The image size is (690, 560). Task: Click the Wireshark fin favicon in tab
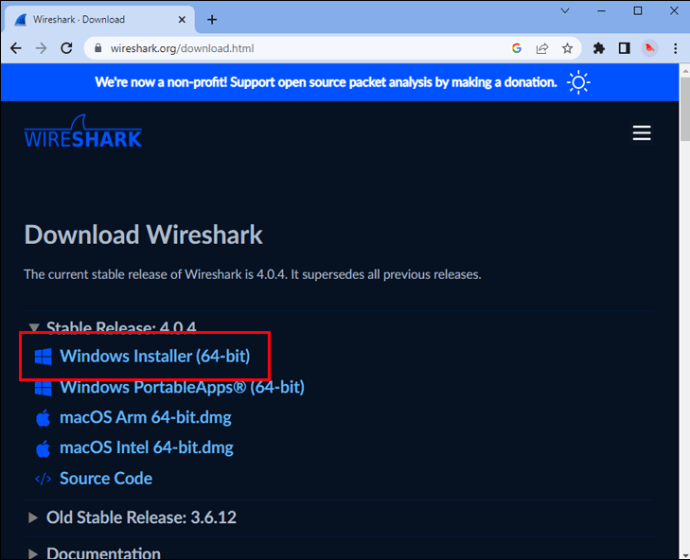point(20,20)
